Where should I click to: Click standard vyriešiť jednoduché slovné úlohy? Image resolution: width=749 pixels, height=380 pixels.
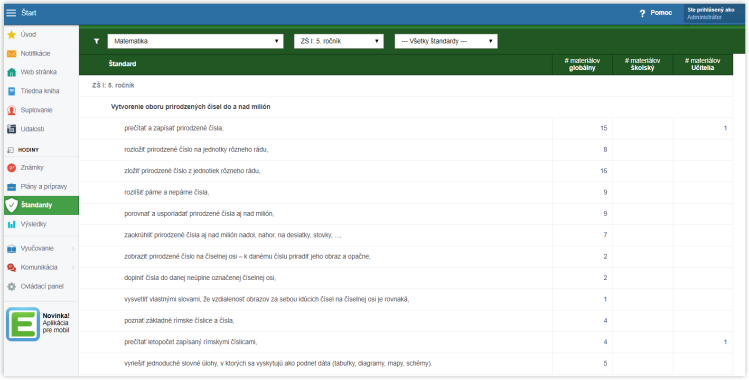coord(278,364)
